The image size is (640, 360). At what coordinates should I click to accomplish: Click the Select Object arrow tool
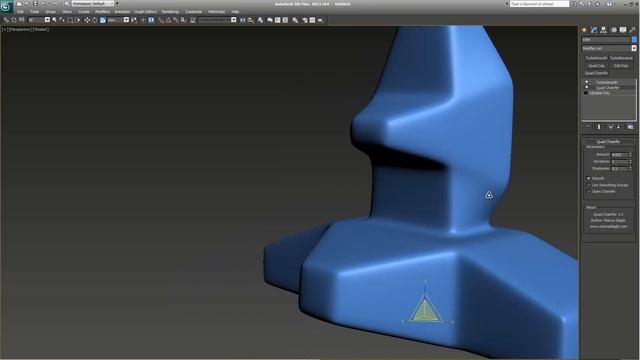click(x=54, y=20)
